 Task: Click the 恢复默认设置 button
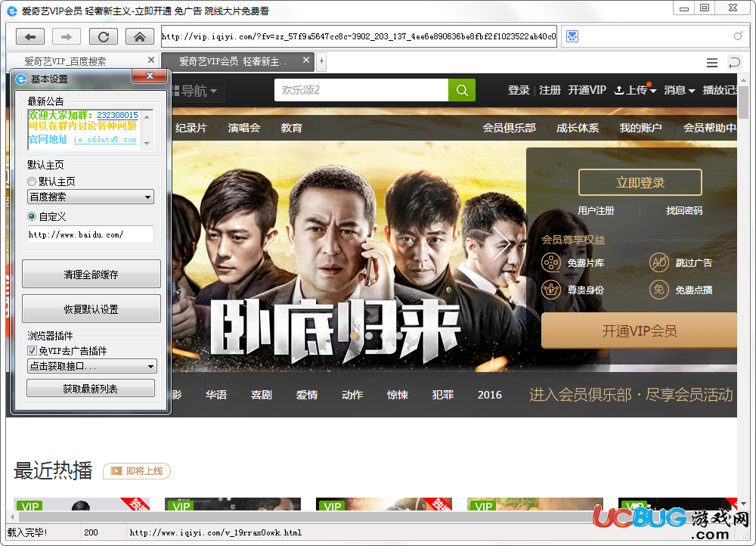(x=91, y=309)
